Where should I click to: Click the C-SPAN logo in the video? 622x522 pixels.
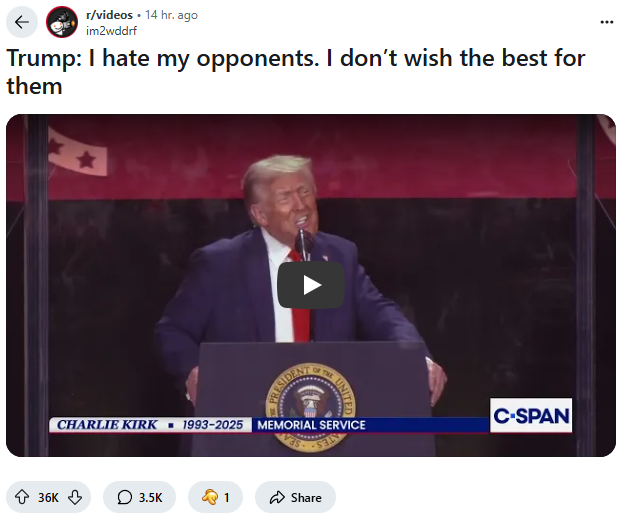point(531,415)
